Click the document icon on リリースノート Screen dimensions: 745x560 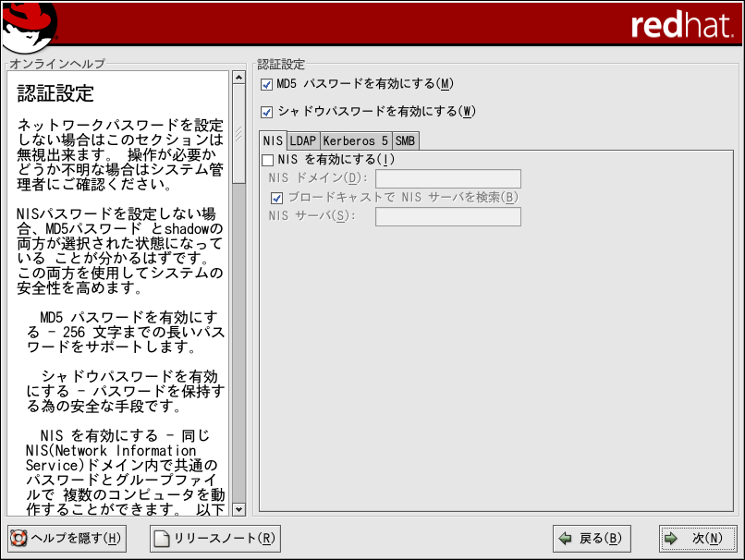coord(161,538)
